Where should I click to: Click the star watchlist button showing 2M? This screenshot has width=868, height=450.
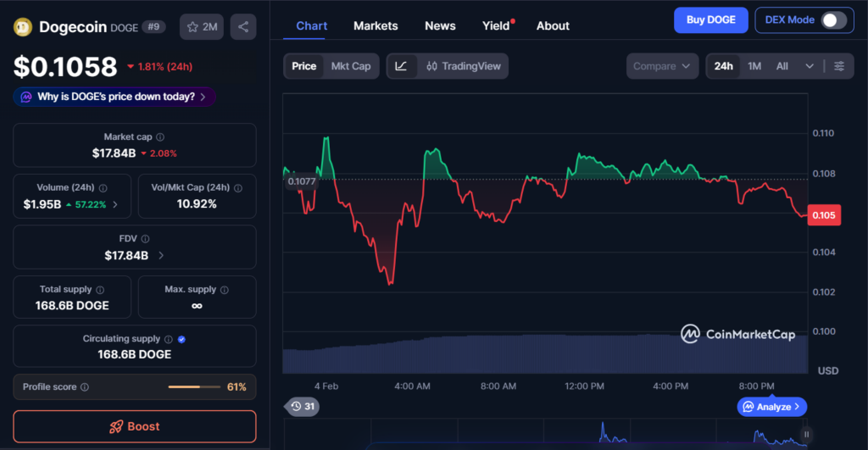(202, 27)
